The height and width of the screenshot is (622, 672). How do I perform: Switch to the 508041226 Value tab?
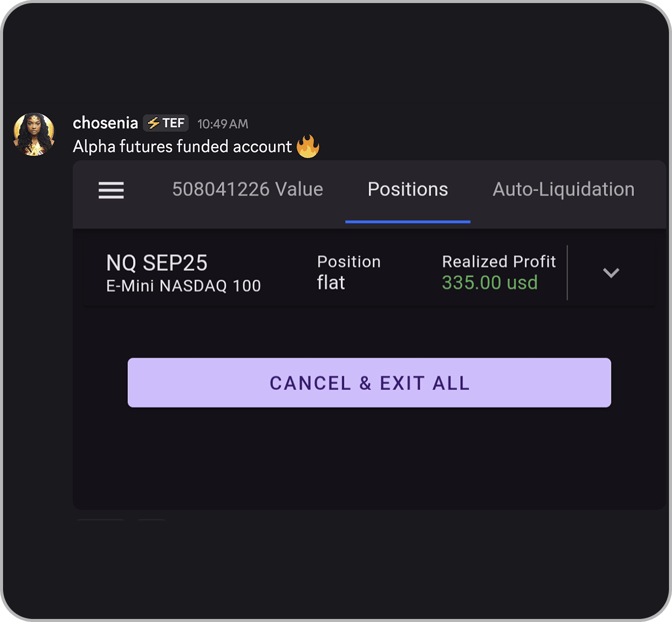(247, 190)
